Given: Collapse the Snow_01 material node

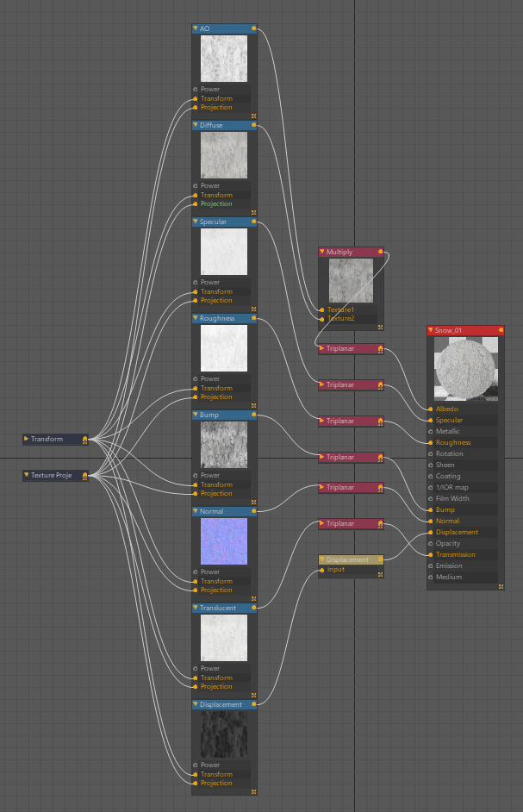Looking at the screenshot, I should [431, 330].
